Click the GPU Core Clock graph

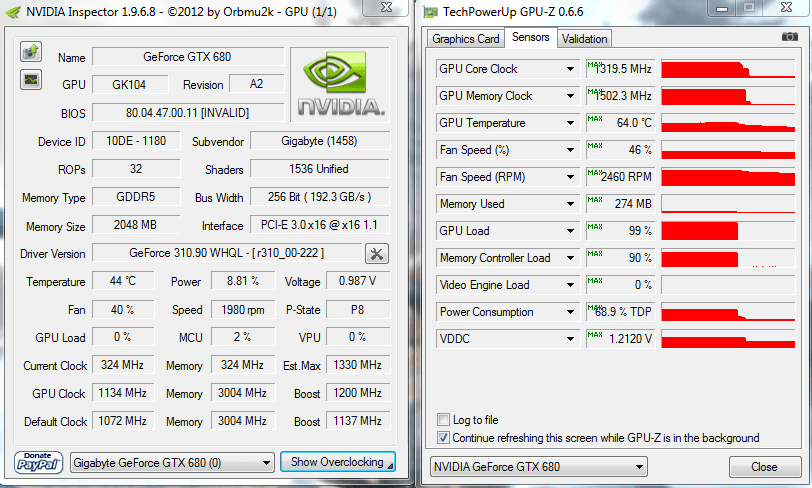click(728, 69)
